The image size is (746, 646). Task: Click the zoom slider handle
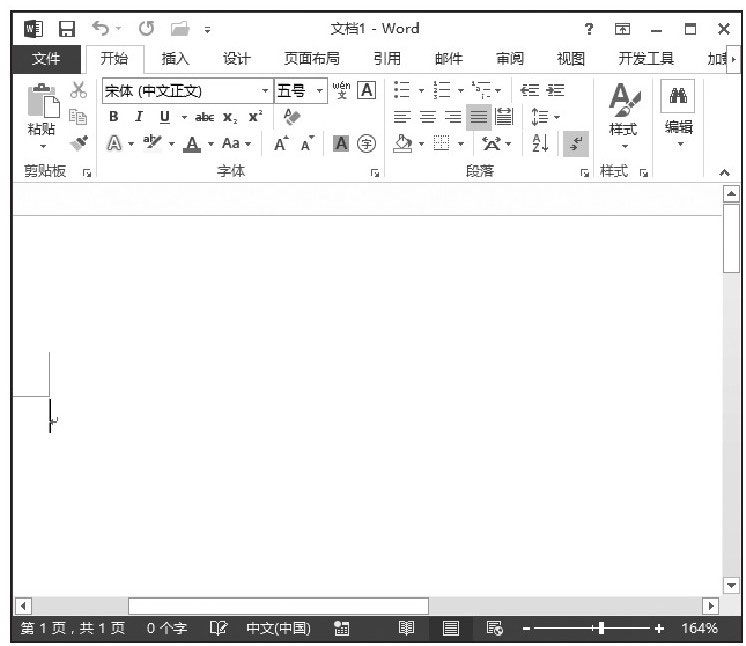[601, 628]
